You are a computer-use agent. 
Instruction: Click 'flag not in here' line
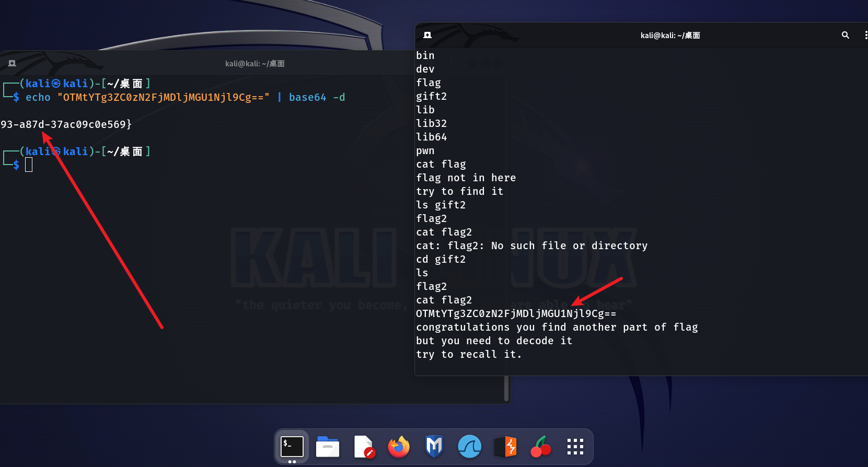[x=466, y=178]
